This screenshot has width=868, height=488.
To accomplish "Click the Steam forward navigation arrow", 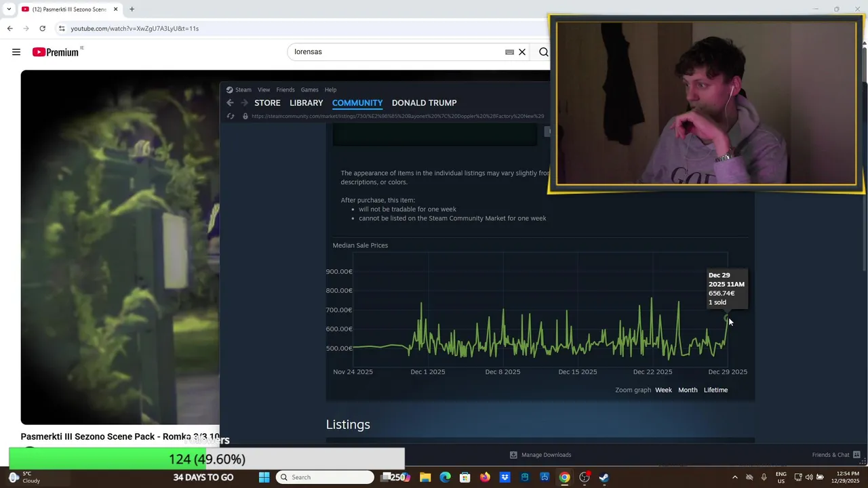I will [244, 103].
